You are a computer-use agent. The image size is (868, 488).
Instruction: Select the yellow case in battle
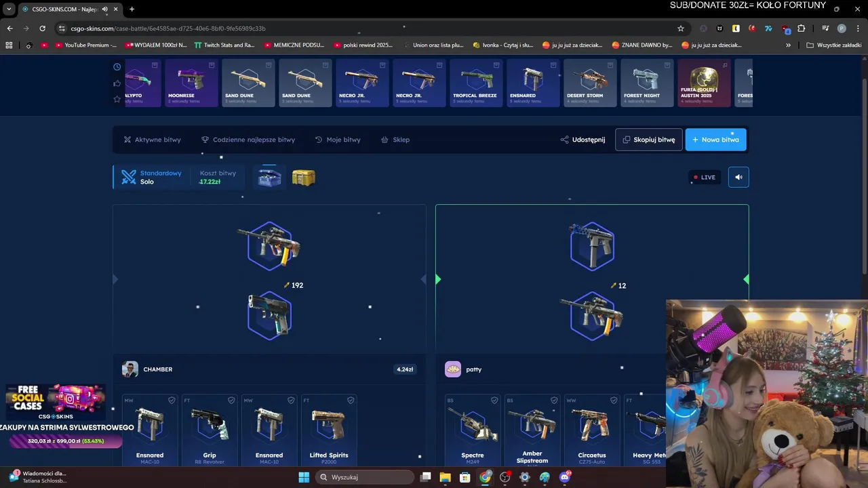point(303,178)
